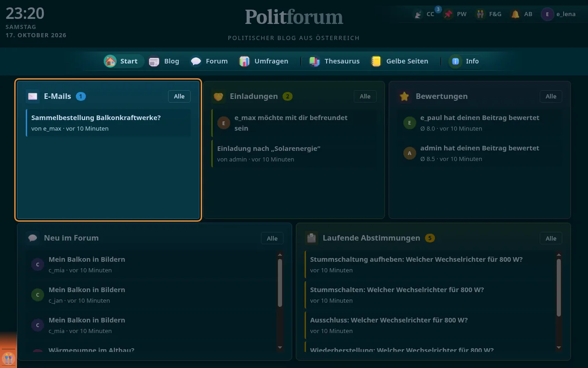
Task: Open vote Ausschluss: Welcher Wechselrichter
Action: point(430,325)
